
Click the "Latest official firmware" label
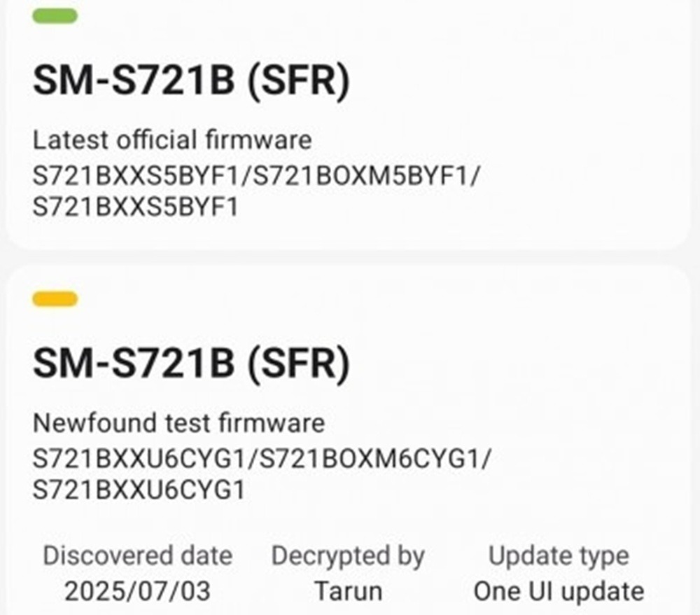(172, 140)
